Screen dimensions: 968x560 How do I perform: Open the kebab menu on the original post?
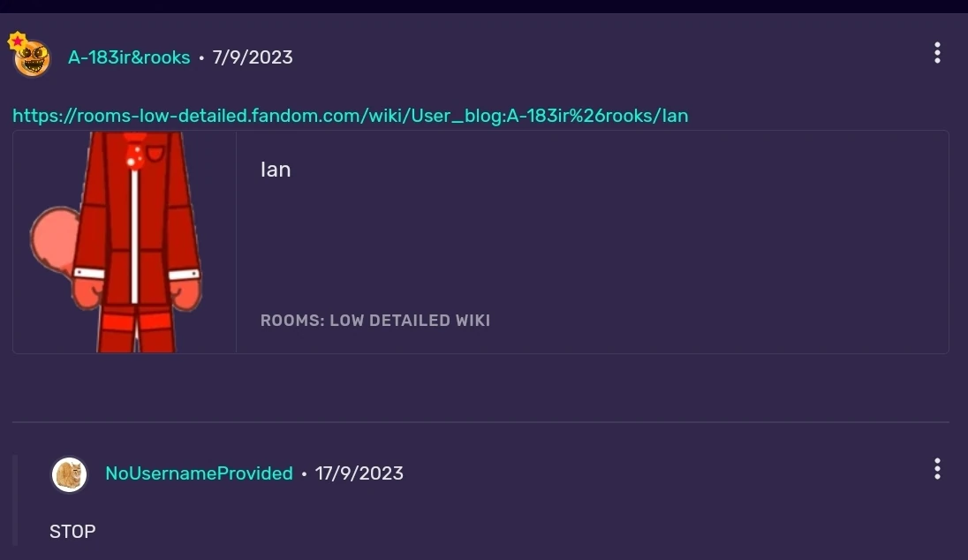[x=937, y=53]
